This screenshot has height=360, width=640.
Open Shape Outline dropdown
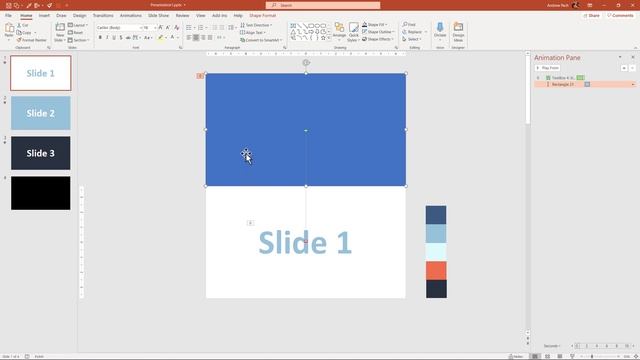pos(378,32)
